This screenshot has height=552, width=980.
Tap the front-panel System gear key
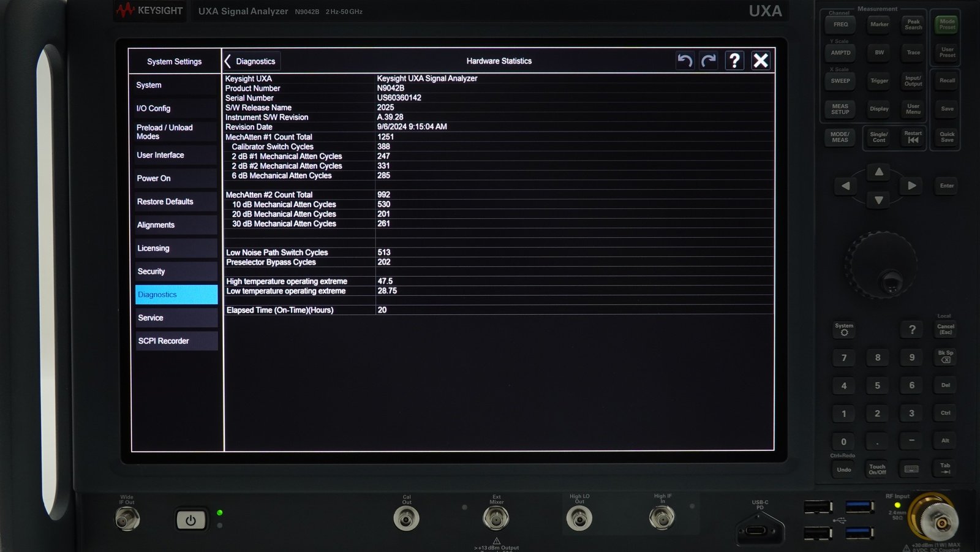[844, 329]
